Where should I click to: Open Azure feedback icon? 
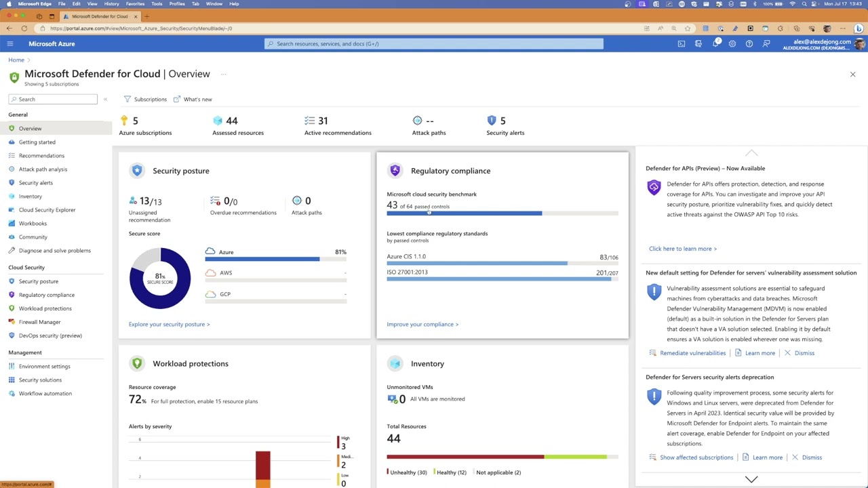tap(766, 43)
